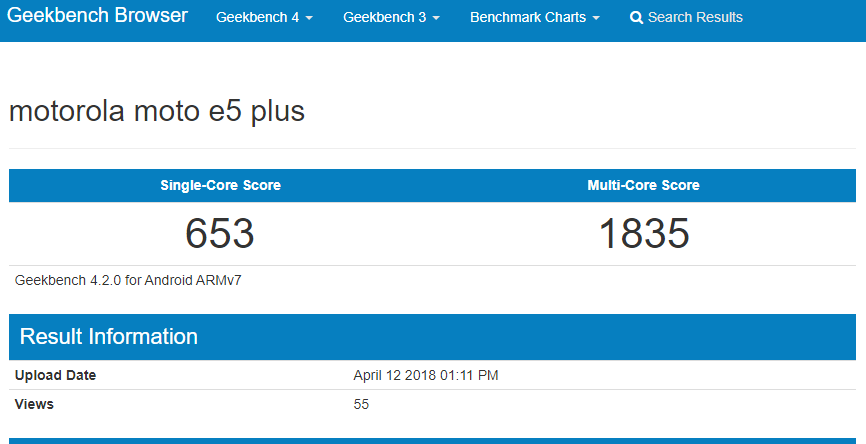Screen dimensions: 866x444
Task: Click the Result Information section header
Action: pyautogui.click(x=109, y=336)
